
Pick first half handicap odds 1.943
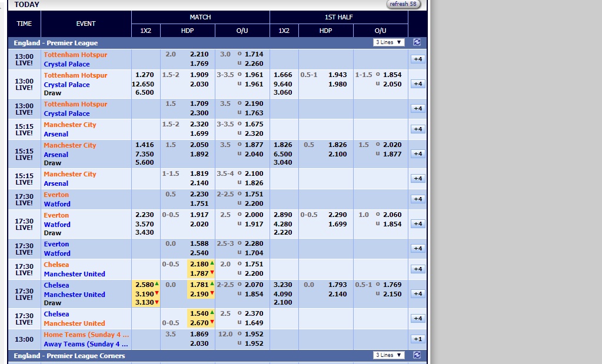pos(337,75)
